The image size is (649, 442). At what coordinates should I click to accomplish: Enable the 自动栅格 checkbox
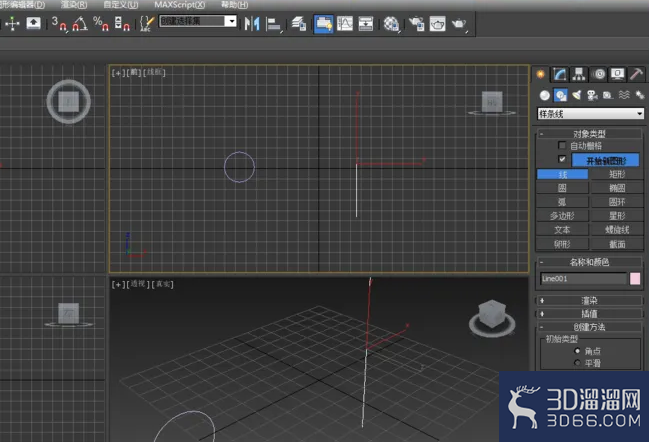562,145
